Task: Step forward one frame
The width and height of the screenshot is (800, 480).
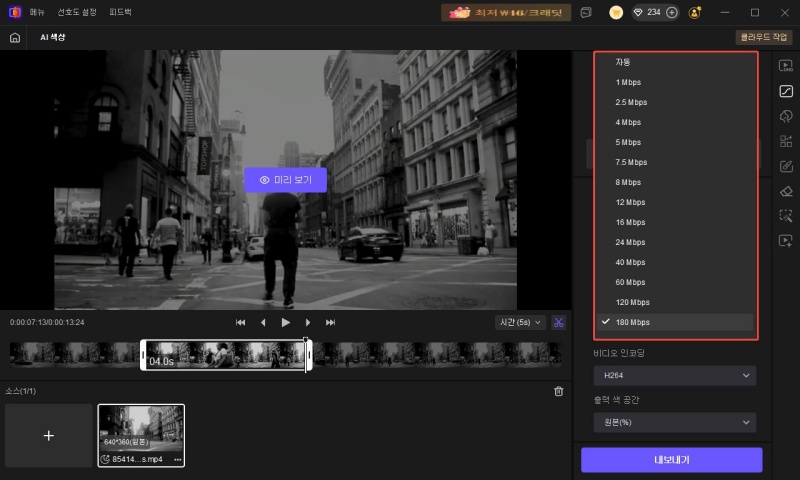Action: (x=308, y=322)
